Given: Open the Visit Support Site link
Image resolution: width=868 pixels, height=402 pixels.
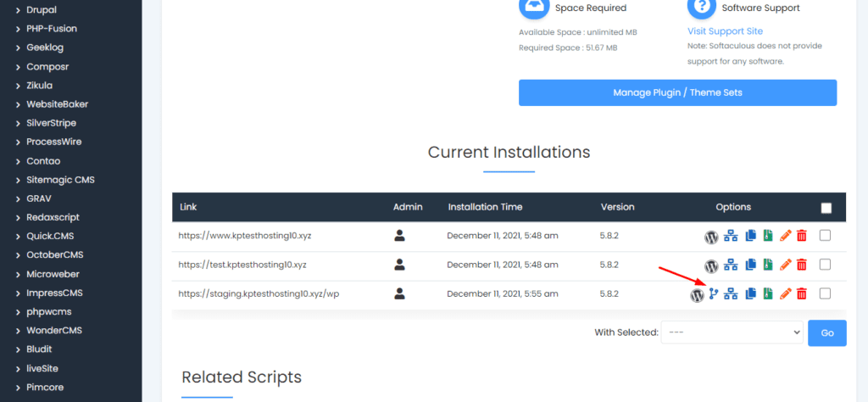Looking at the screenshot, I should click(x=725, y=31).
